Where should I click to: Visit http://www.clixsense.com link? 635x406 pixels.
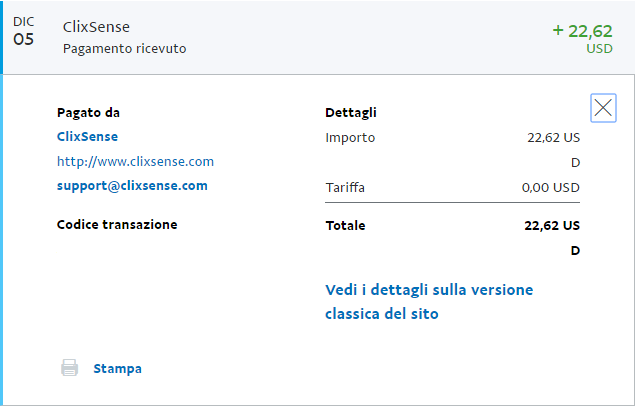click(135, 162)
